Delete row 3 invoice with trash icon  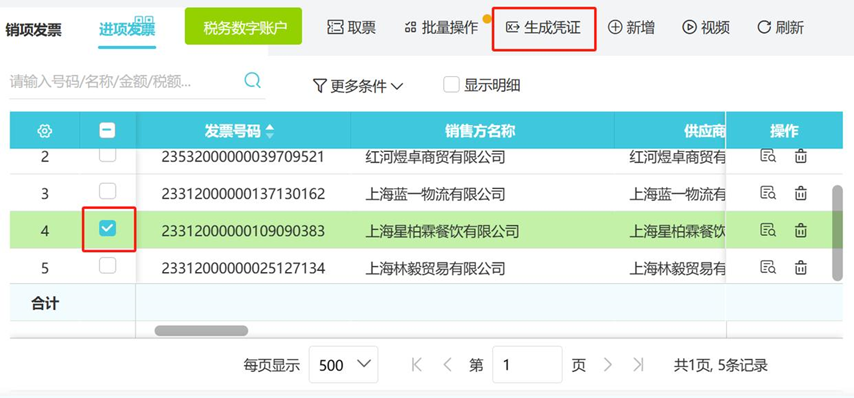pyautogui.click(x=801, y=193)
